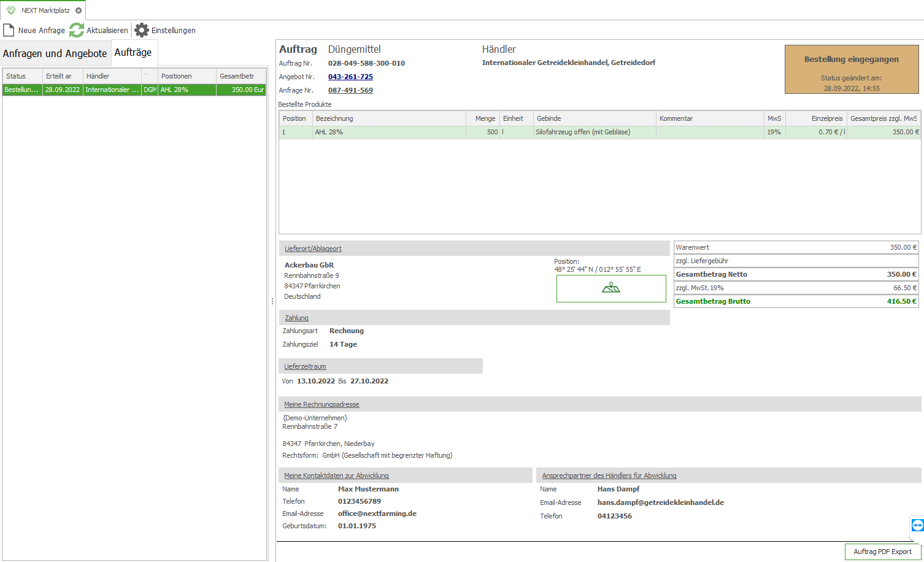Switch to Anfragen und Angebote tab
The height and width of the screenshot is (562, 924).
click(55, 53)
